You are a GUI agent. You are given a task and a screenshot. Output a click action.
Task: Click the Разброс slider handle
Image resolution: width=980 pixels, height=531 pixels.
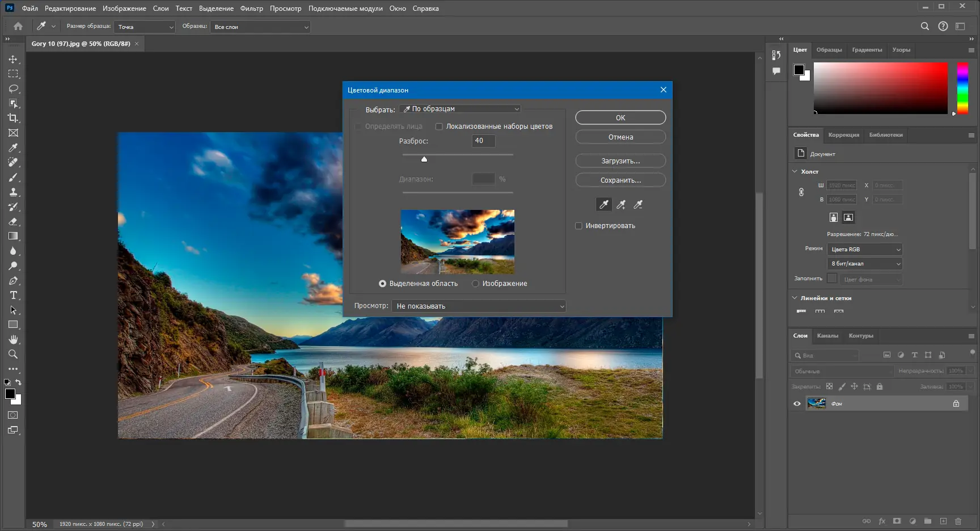coord(424,159)
